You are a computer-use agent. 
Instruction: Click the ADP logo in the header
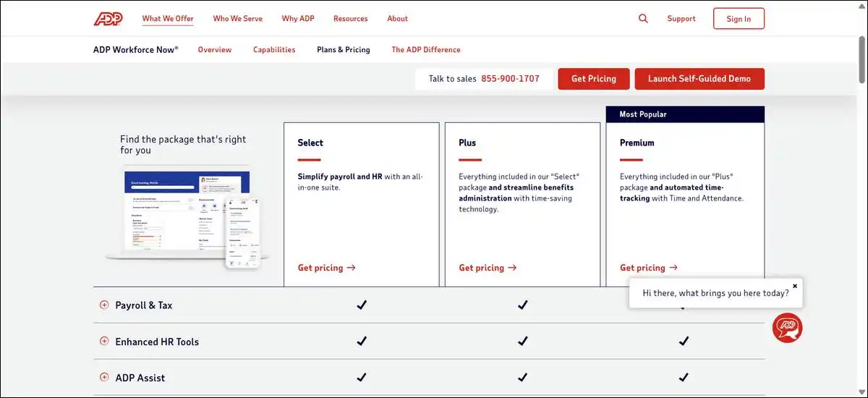[108, 19]
